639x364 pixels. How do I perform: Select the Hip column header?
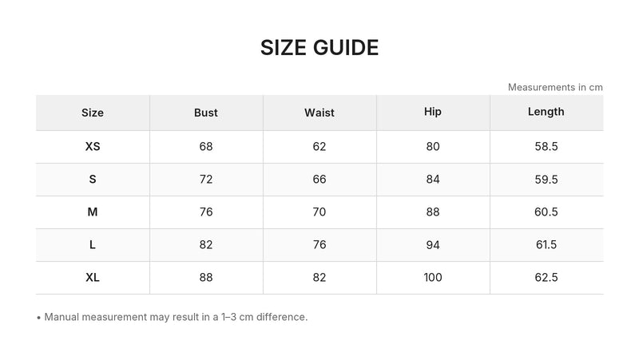point(433,112)
